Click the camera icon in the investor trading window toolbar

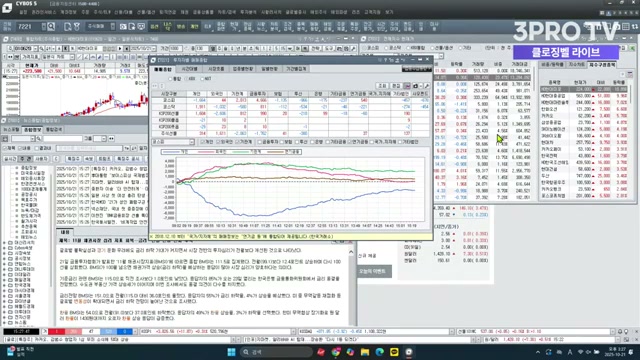(x=416, y=86)
